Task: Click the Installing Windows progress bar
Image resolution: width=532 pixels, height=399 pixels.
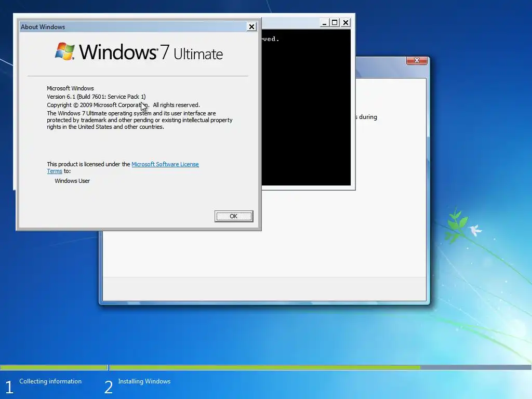Action: (320, 367)
